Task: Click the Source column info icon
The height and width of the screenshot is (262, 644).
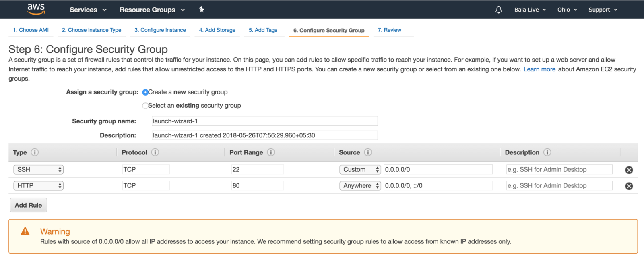Action: point(368,152)
